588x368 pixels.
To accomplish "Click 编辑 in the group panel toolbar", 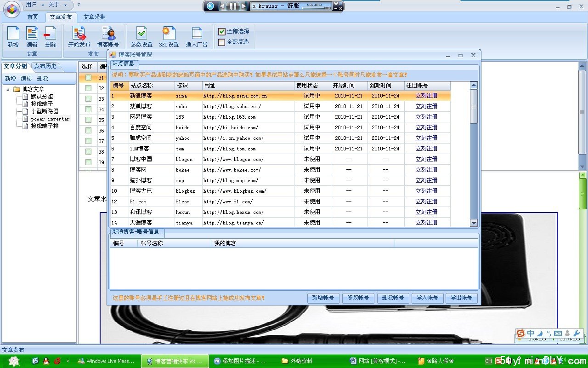I will (26, 79).
